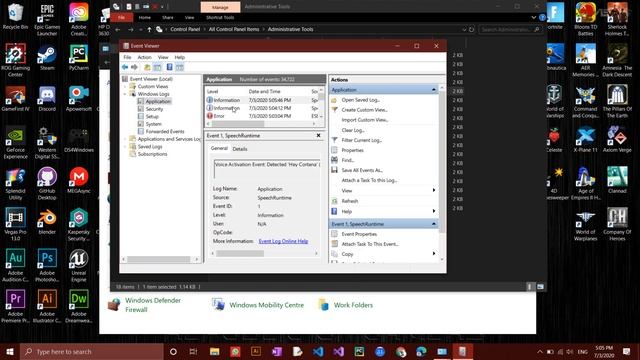The width and height of the screenshot is (640, 360).
Task: Open Steam desktop shortcut
Action: [x=47, y=58]
